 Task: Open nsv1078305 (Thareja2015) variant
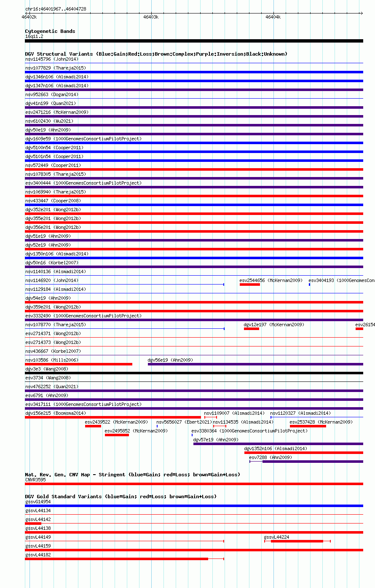(x=194, y=178)
